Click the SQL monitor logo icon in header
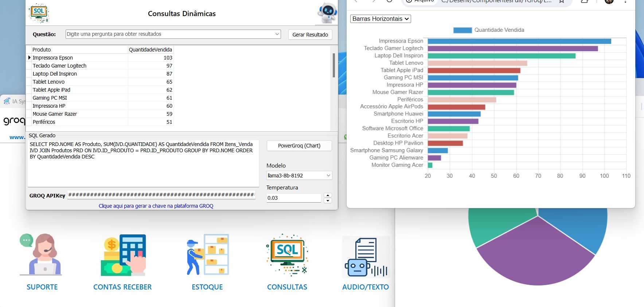The height and width of the screenshot is (307, 644). click(x=39, y=13)
